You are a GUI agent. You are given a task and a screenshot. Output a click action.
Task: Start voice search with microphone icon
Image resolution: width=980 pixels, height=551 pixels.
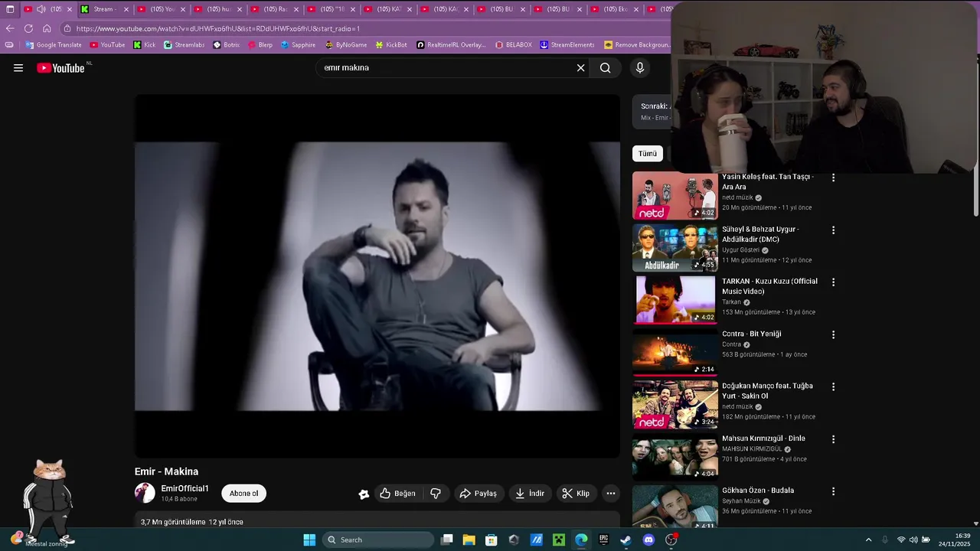coord(640,68)
